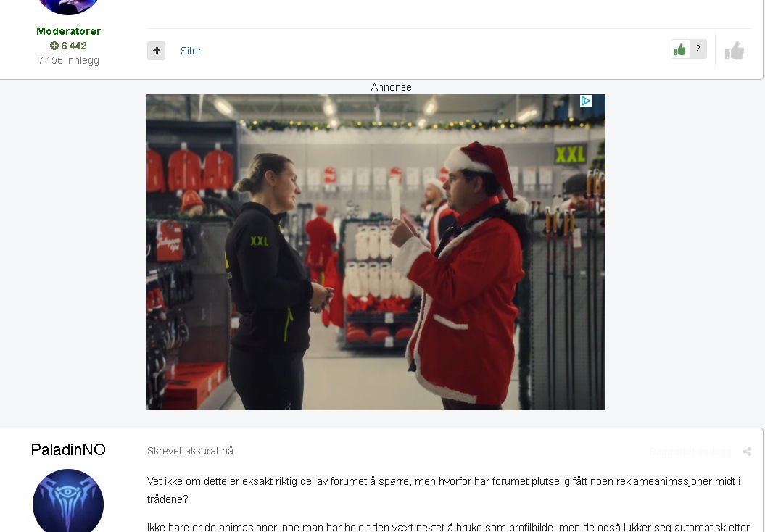Click the XXL logo sign in the ad

click(570, 154)
